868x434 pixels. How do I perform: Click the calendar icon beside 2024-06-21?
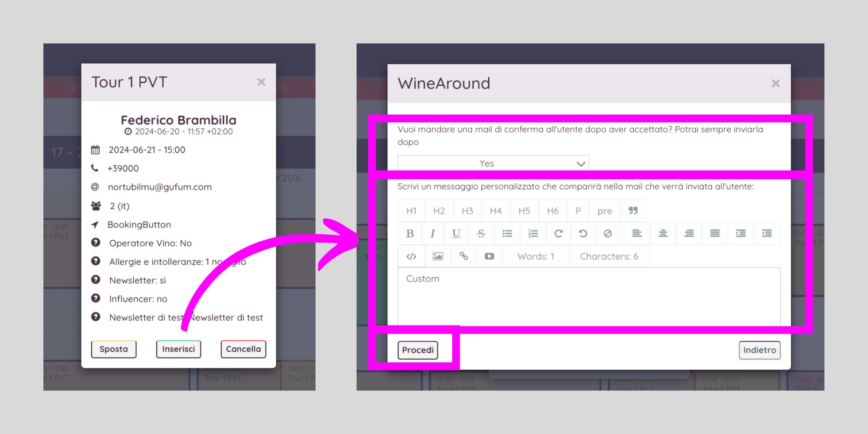coord(95,150)
